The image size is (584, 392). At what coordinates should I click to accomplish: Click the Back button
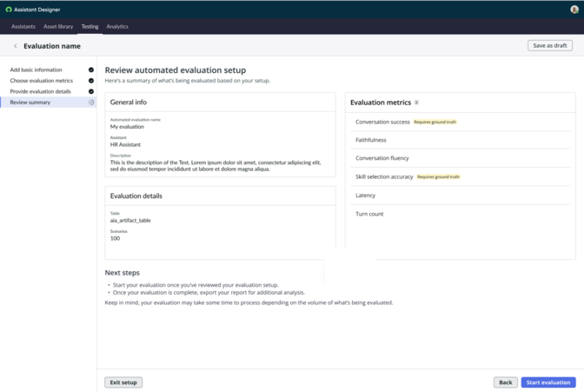coord(506,382)
